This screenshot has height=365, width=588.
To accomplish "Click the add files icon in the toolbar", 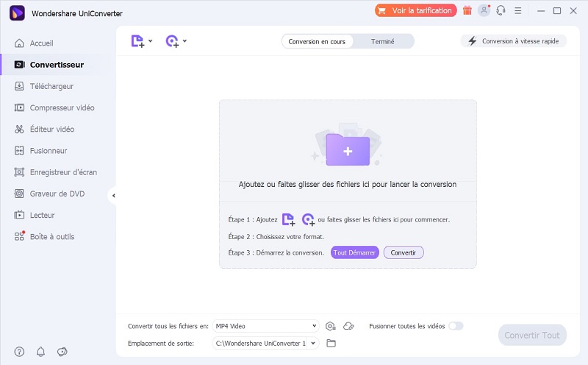I will coord(137,41).
